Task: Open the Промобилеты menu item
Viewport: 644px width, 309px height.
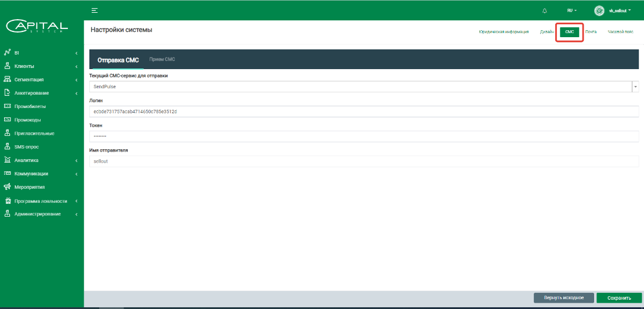Action: tap(30, 106)
